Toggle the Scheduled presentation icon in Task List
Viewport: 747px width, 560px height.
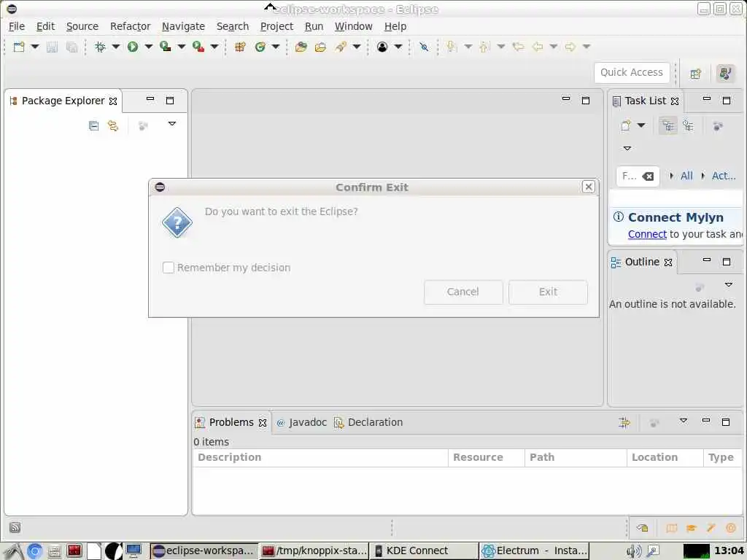tap(689, 125)
